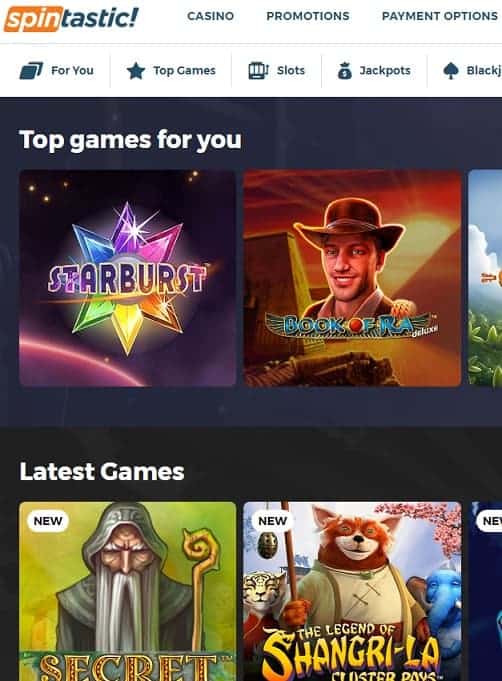Click NEW badge on Shangri-La game
The height and width of the screenshot is (681, 502).
coord(272,521)
